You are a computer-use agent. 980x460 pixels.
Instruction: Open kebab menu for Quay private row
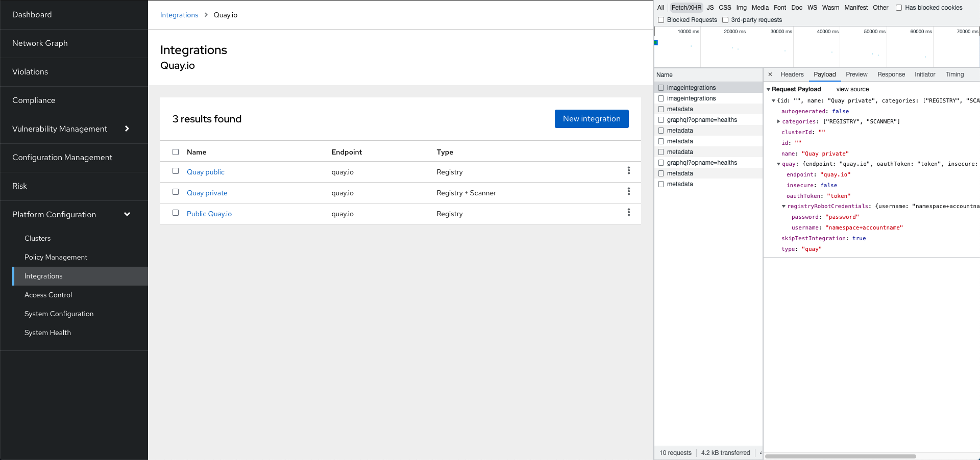(x=628, y=192)
